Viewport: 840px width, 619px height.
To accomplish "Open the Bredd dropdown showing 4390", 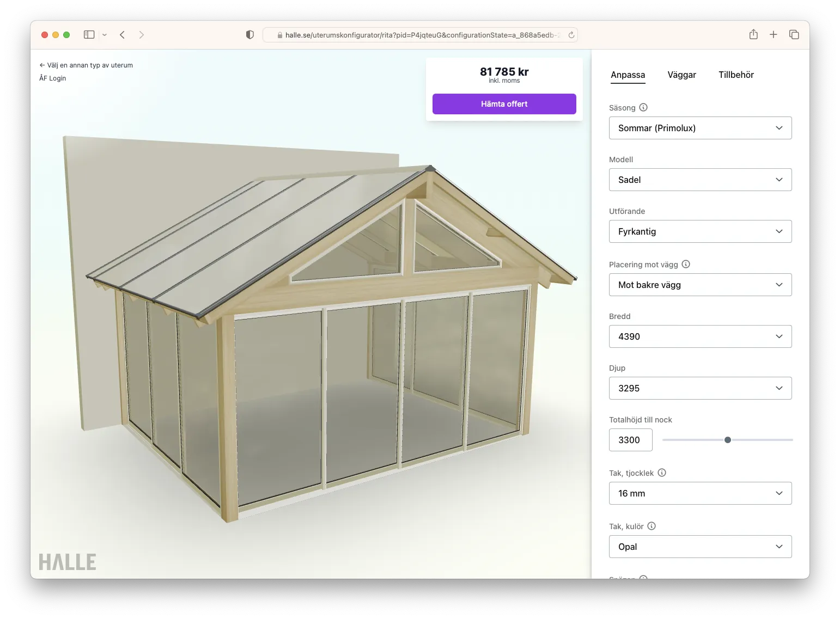I will (x=700, y=336).
